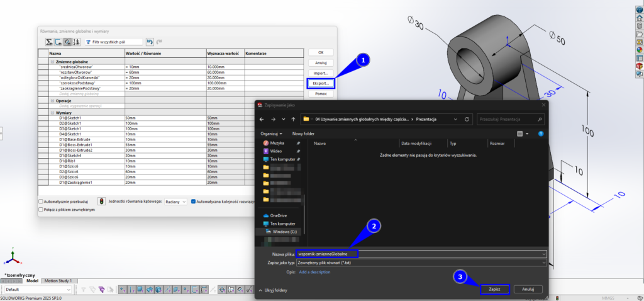Uncheck Automatyczna kolejność rozwiązywania checkbox
Screen dimensions: 644x301
click(x=193, y=202)
